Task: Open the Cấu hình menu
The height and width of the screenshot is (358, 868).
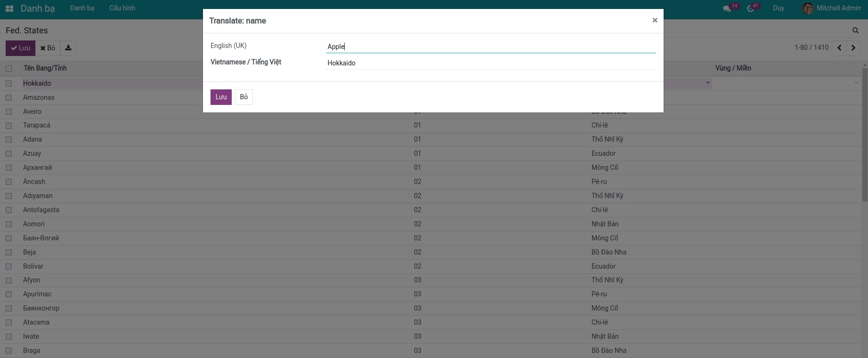Action: click(122, 8)
